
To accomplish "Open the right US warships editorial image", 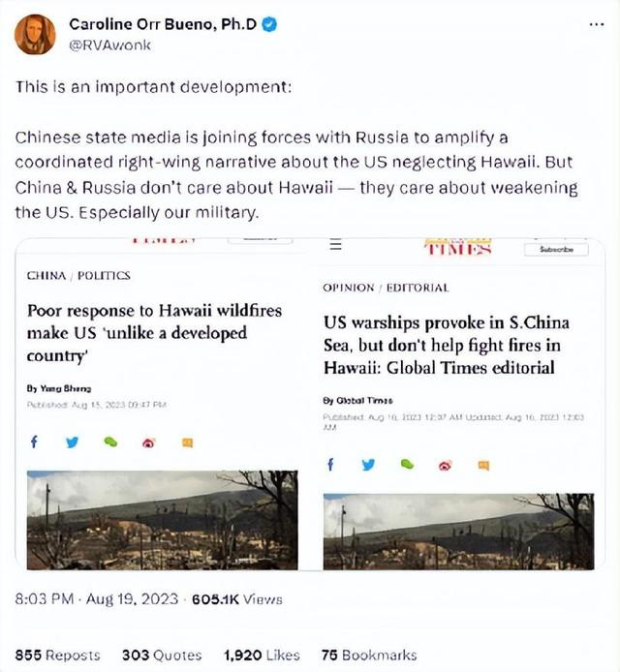I will point(458,532).
